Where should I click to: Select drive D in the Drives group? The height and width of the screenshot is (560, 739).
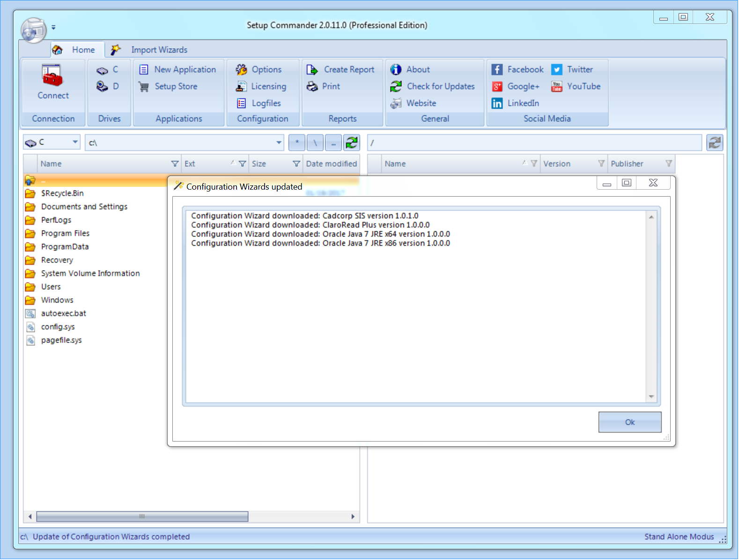[108, 87]
